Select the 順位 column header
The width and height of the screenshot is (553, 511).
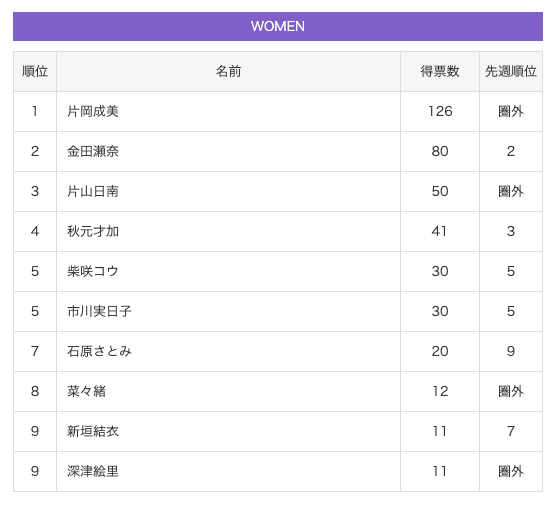click(35, 72)
